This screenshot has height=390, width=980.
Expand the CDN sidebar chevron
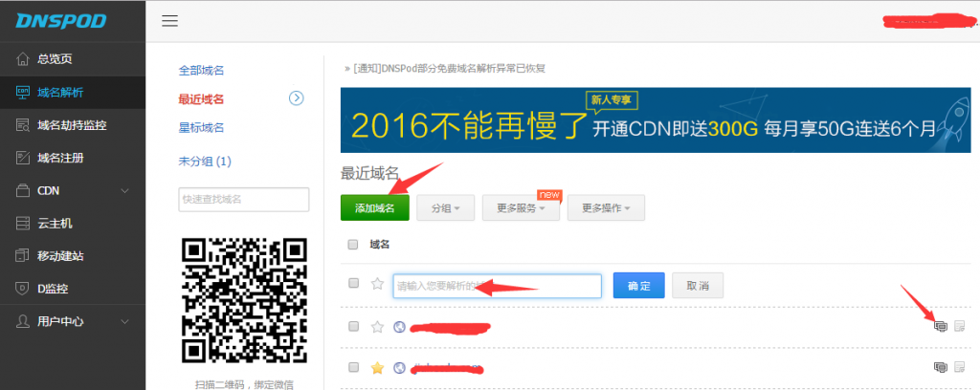[124, 190]
